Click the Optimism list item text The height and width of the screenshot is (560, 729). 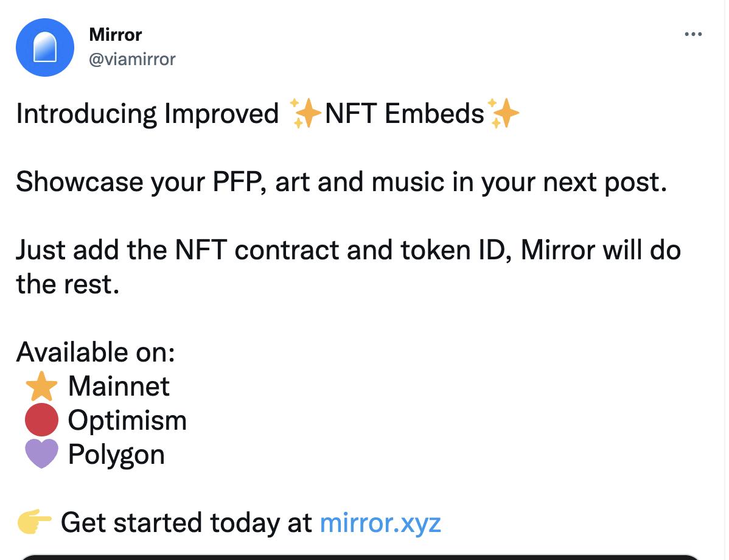128,420
